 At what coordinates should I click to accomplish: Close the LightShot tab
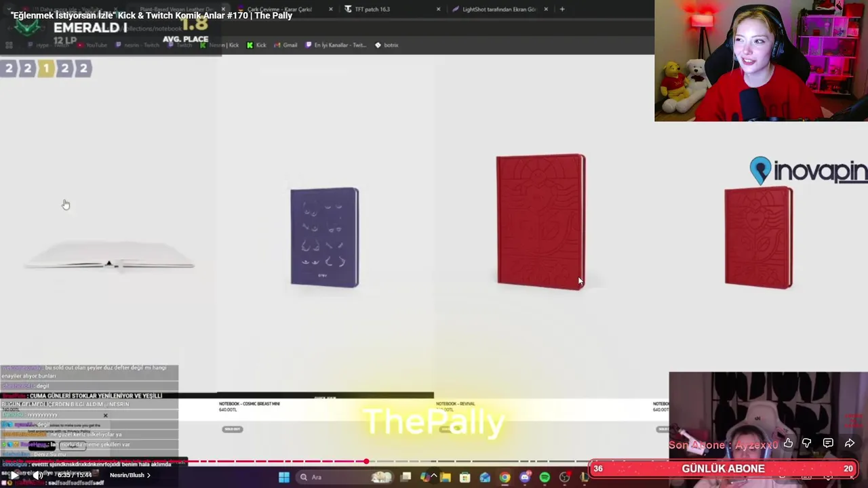pos(545,9)
